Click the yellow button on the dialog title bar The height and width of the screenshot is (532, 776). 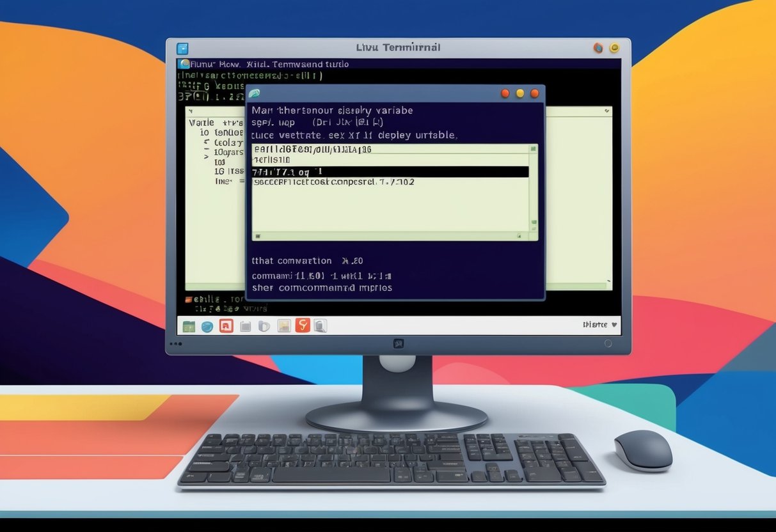point(520,93)
